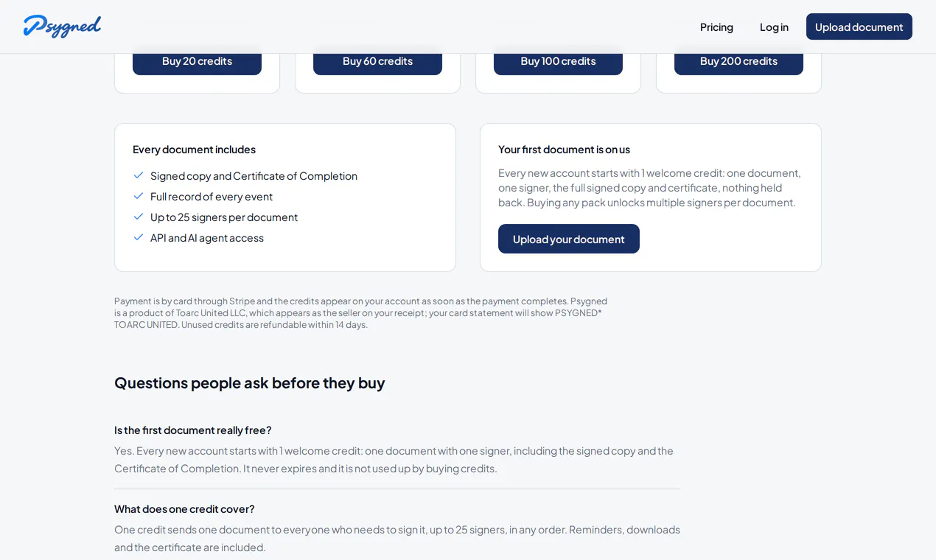Buy the 60 credits pack
This screenshot has height=560, width=936.
(377, 61)
